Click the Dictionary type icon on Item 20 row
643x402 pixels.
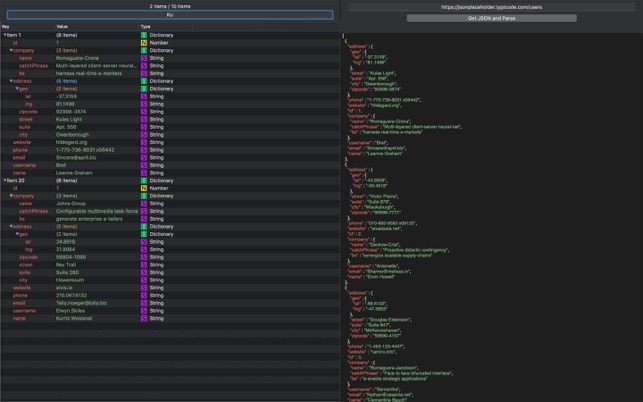144,180
